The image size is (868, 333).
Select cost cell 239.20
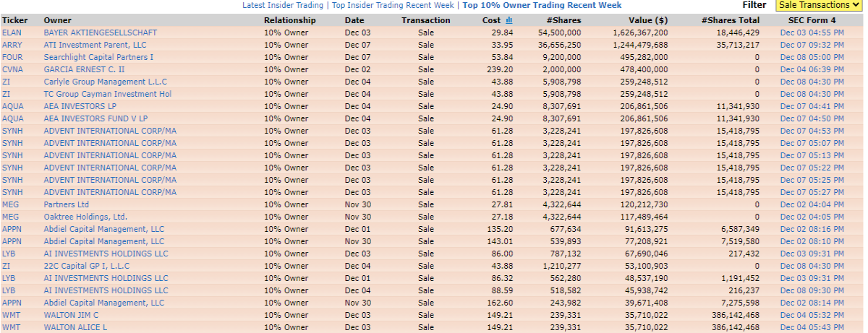pyautogui.click(x=501, y=69)
